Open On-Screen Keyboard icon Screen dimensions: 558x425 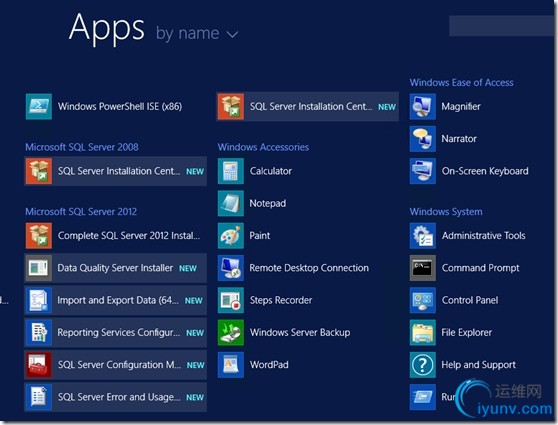point(423,171)
